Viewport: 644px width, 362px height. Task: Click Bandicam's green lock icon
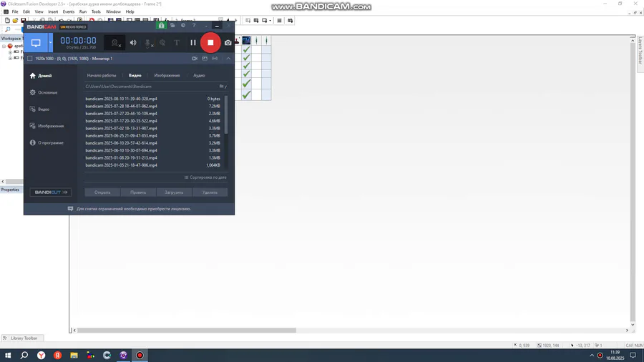[x=161, y=26]
